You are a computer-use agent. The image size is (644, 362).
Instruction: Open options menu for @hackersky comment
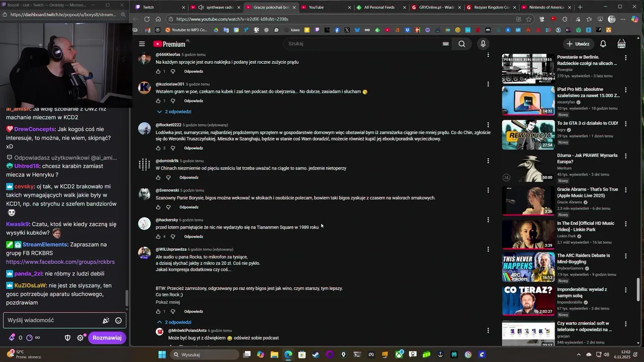click(488, 220)
